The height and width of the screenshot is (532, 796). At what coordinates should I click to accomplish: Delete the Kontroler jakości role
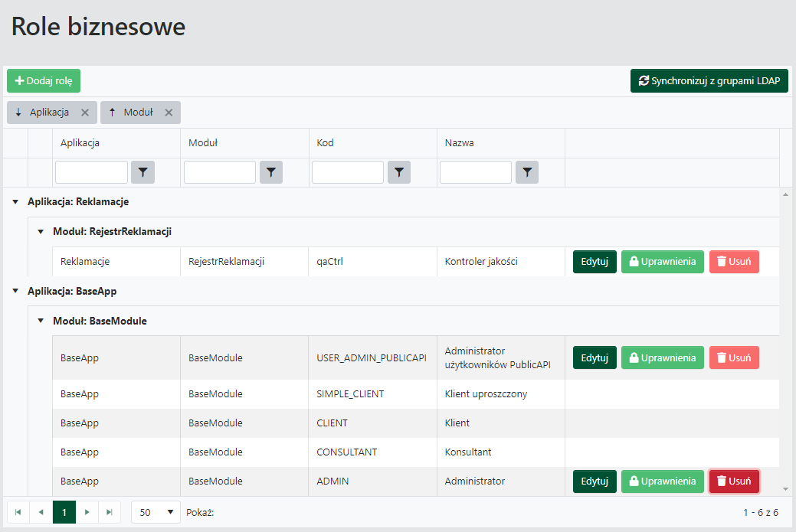[x=734, y=262]
